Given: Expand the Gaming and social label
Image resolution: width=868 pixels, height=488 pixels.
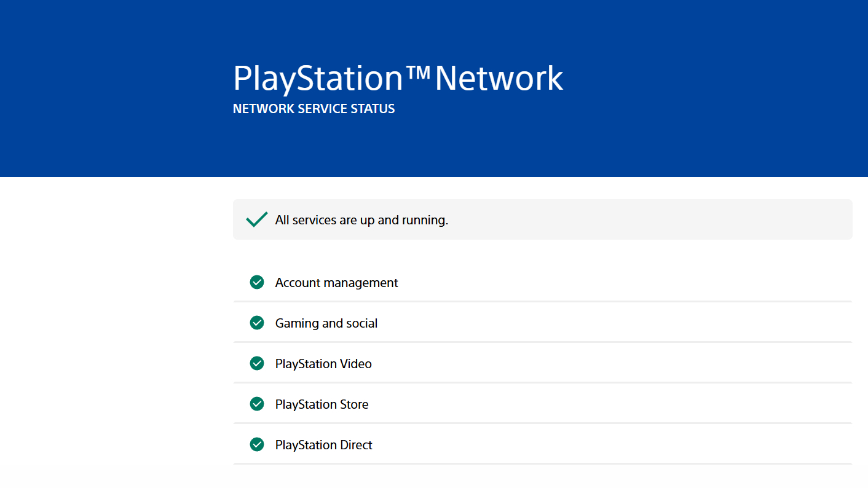Looking at the screenshot, I should (326, 323).
